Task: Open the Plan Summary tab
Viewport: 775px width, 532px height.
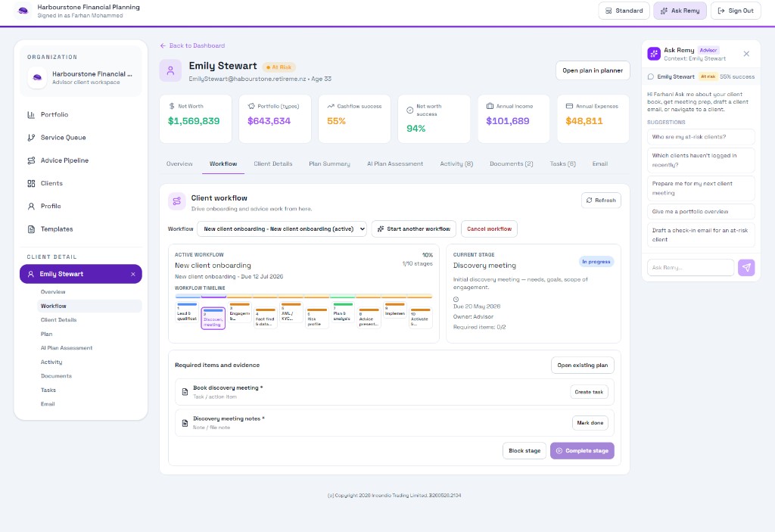Action: point(329,163)
